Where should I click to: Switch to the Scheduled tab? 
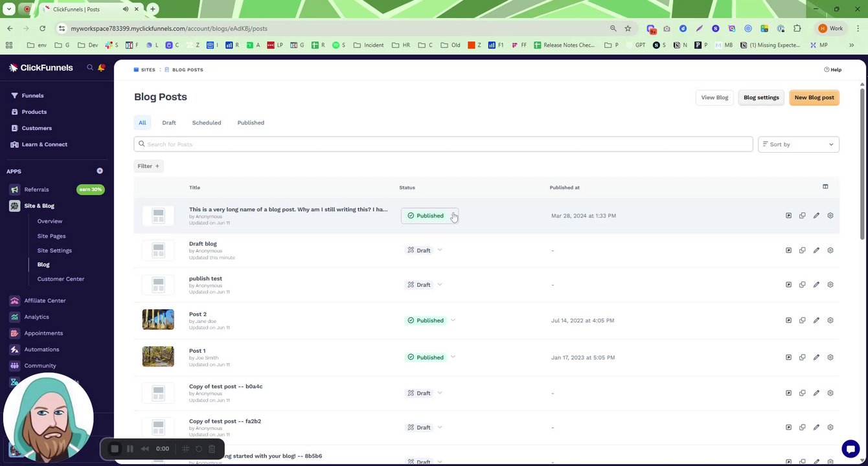(x=207, y=122)
